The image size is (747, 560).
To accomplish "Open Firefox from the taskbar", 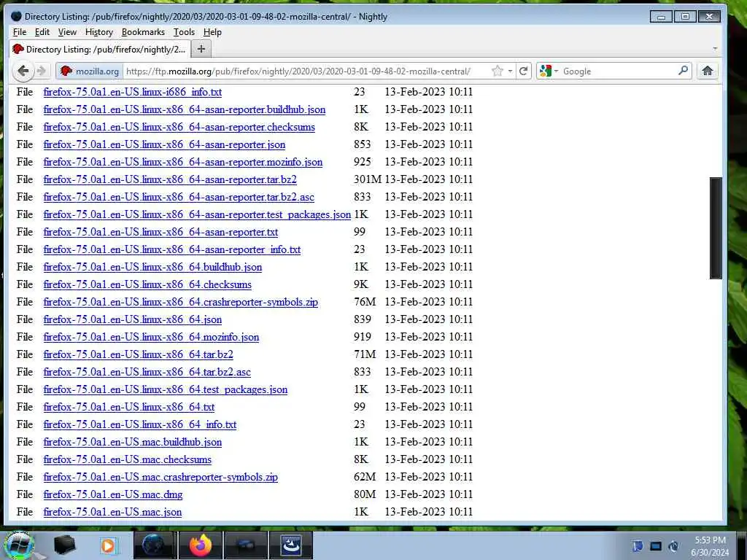I will [x=200, y=545].
